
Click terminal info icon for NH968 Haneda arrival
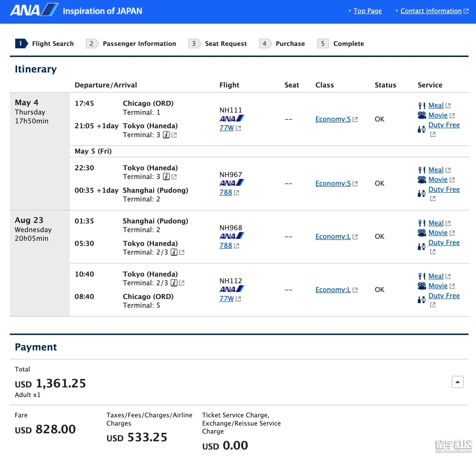tap(174, 252)
